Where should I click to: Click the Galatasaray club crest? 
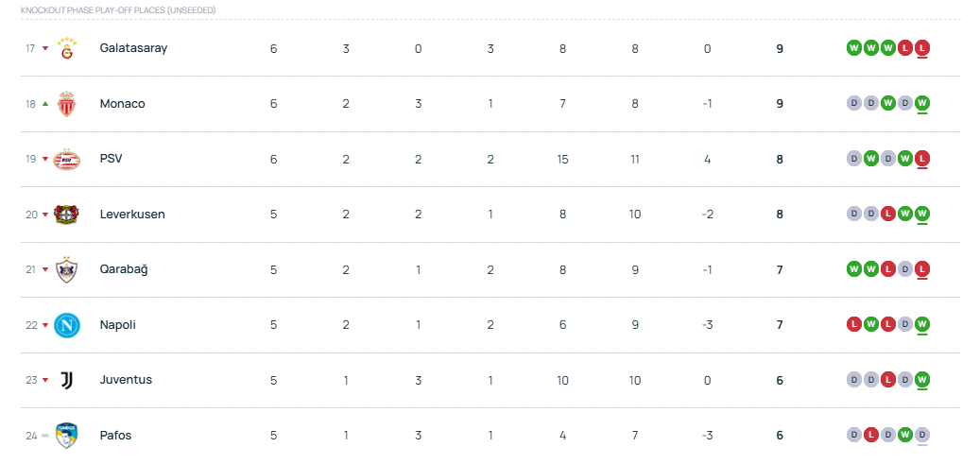pyautogui.click(x=67, y=48)
